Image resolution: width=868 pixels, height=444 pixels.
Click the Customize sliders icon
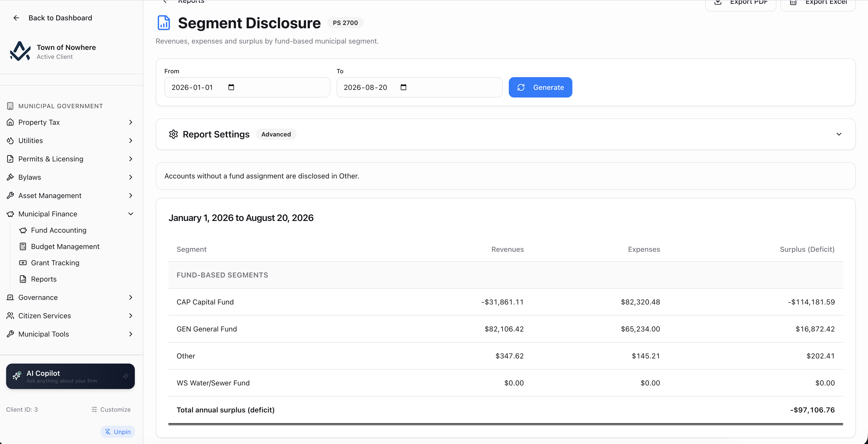[94, 409]
